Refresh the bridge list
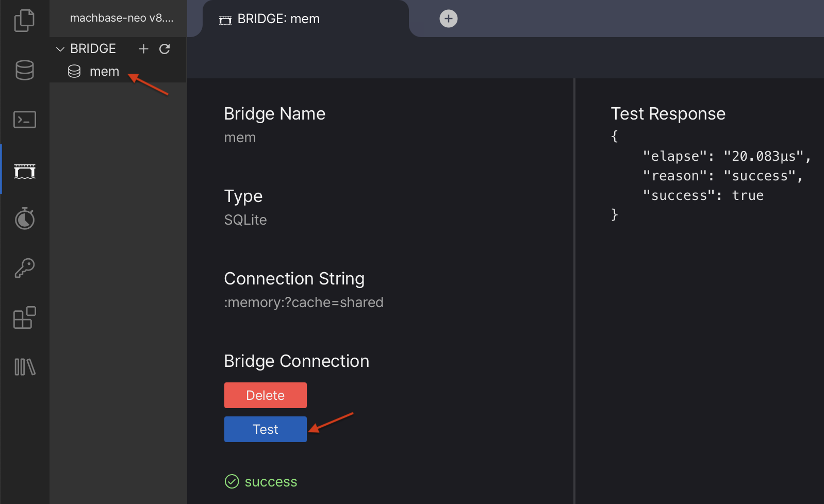Image resolution: width=824 pixels, height=504 pixels. [164, 49]
